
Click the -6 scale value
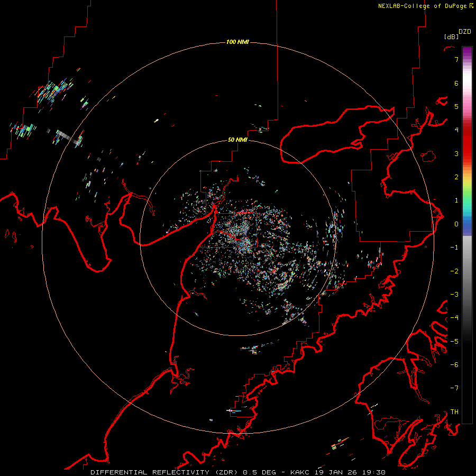point(454,364)
